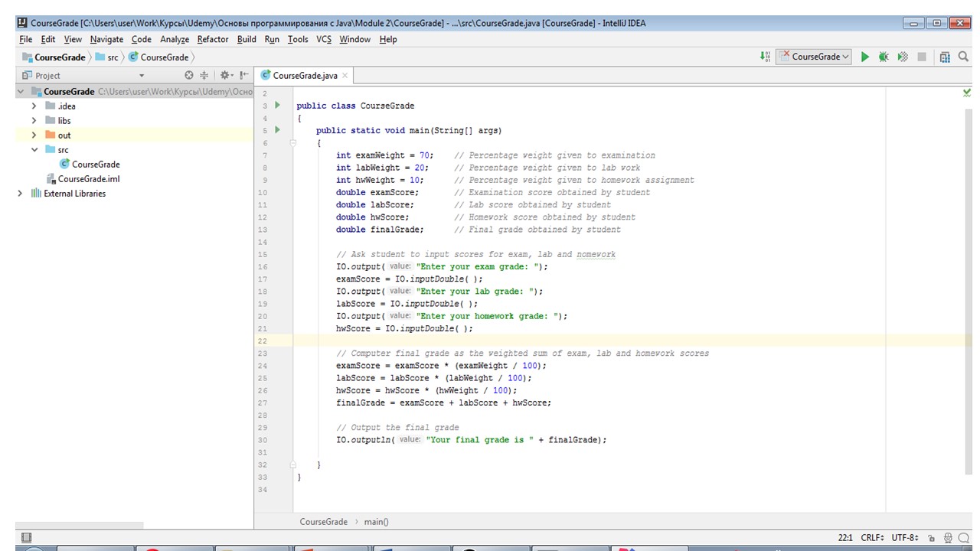Run CourseGrade with coverage

point(903,57)
